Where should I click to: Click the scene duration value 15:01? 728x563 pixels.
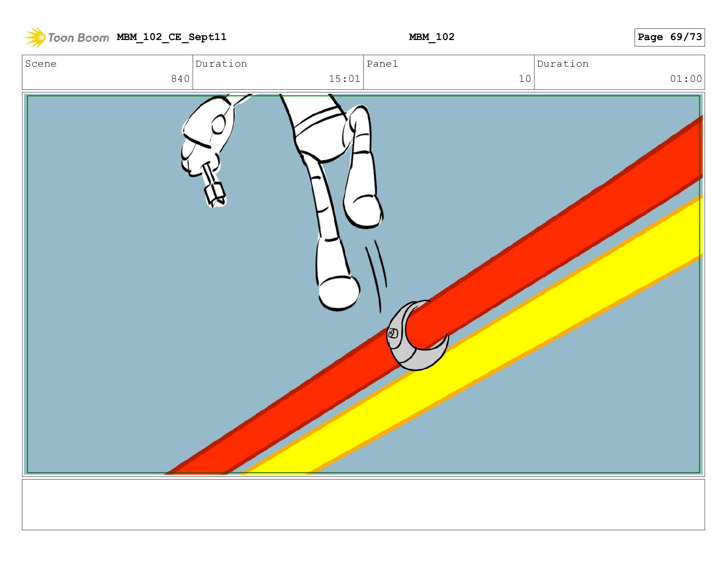coord(344,79)
